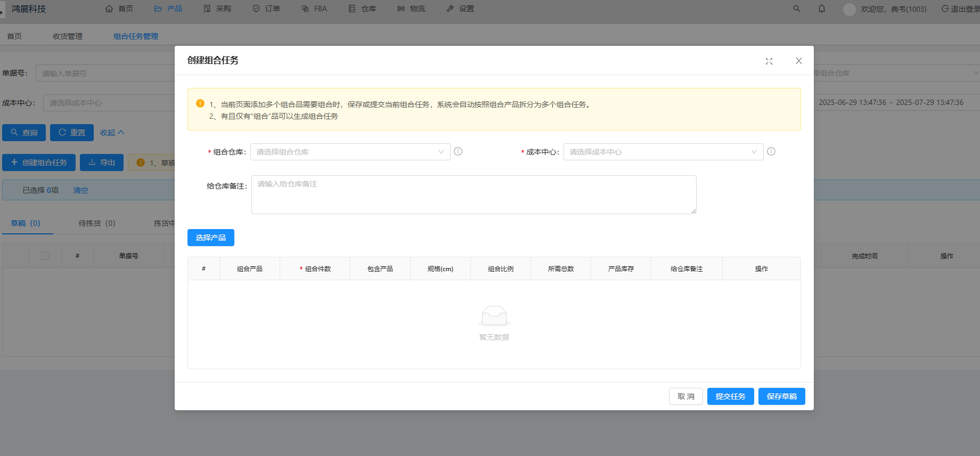
Task: Click the 退出登录 logout icon
Action: tap(945, 9)
